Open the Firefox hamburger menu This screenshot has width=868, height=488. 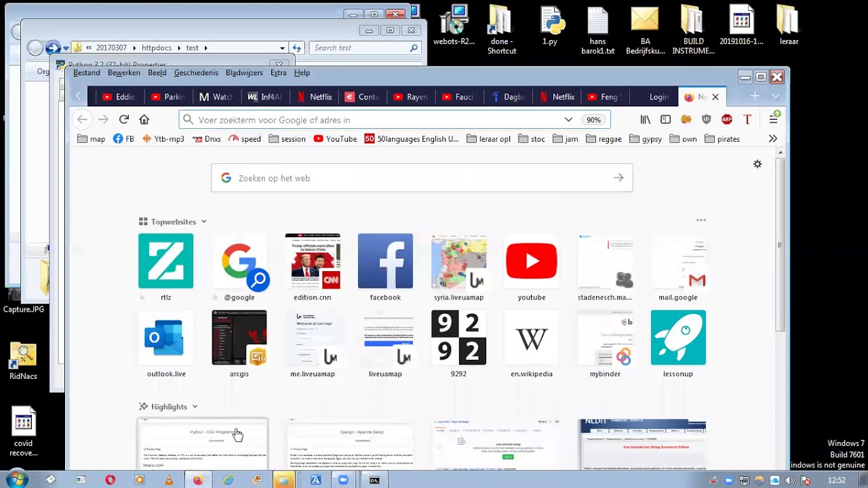click(x=774, y=119)
